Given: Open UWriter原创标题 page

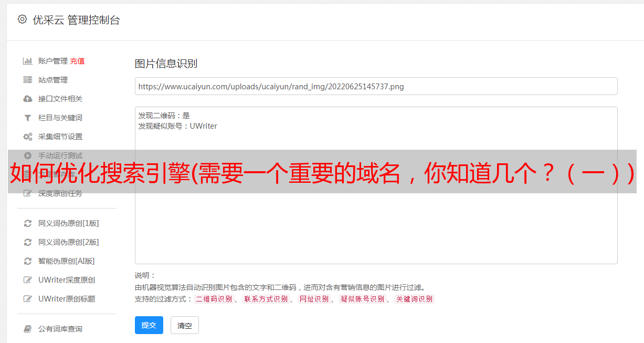Looking at the screenshot, I should coord(67,299).
